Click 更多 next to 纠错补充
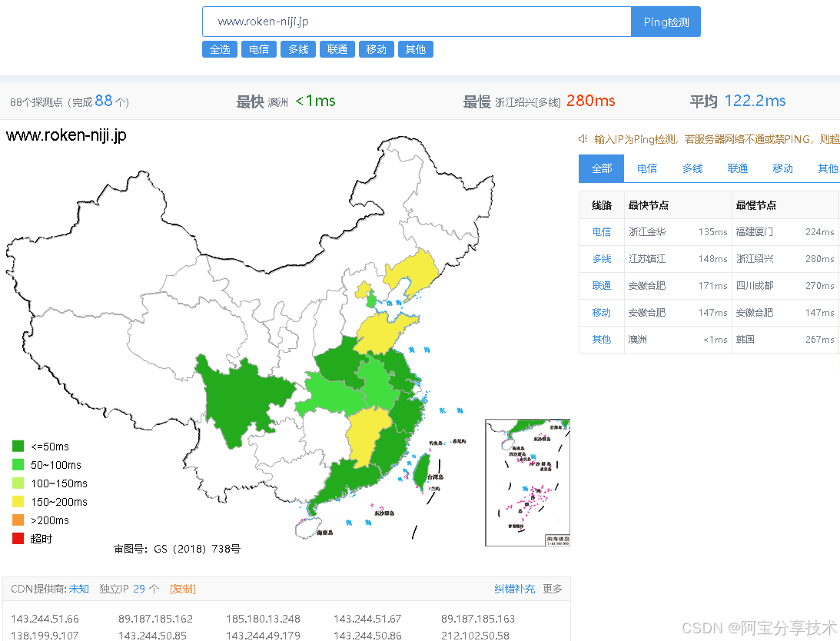This screenshot has height=641, width=840. tap(553, 589)
